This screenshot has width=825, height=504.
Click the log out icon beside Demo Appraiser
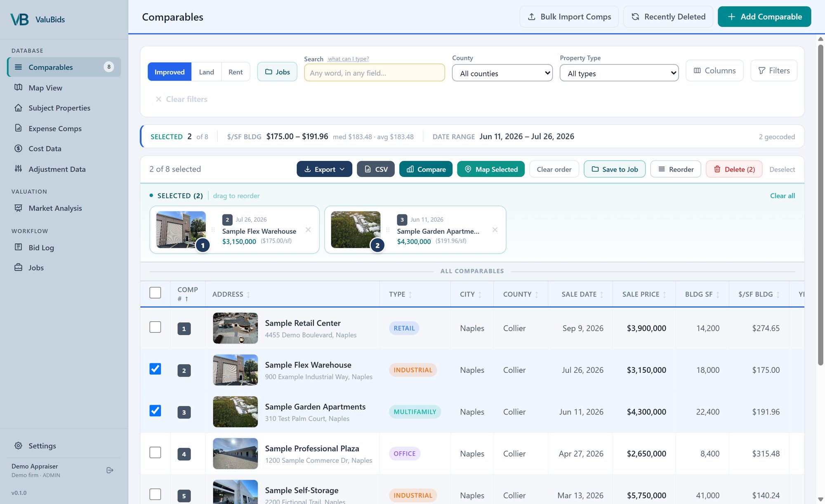click(110, 470)
